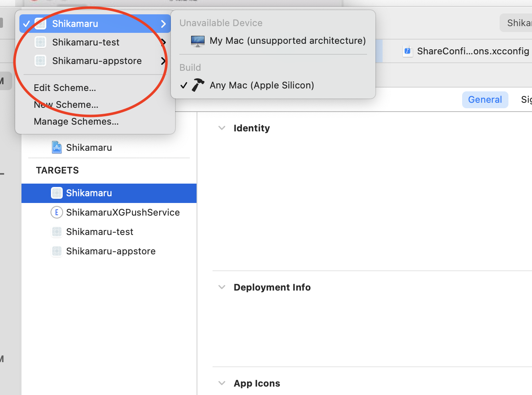Select the Shikamaru-appstore target
The height and width of the screenshot is (395, 532).
tap(110, 251)
